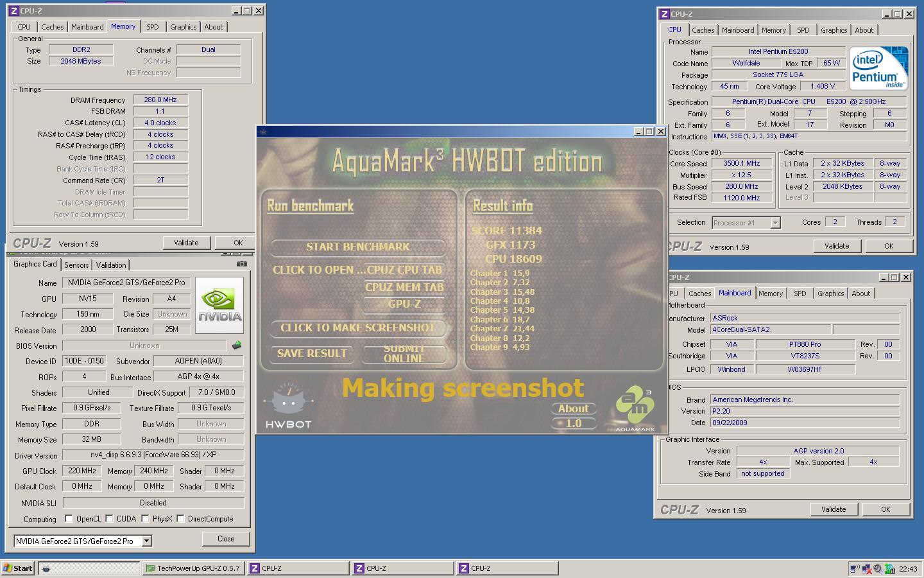
Task: Click the Close button in GPU-Z
Action: coord(226,539)
